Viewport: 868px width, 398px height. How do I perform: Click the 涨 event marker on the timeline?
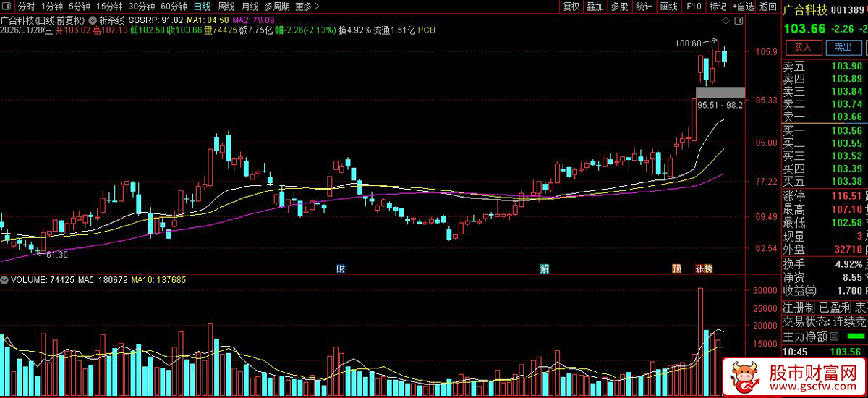point(700,268)
